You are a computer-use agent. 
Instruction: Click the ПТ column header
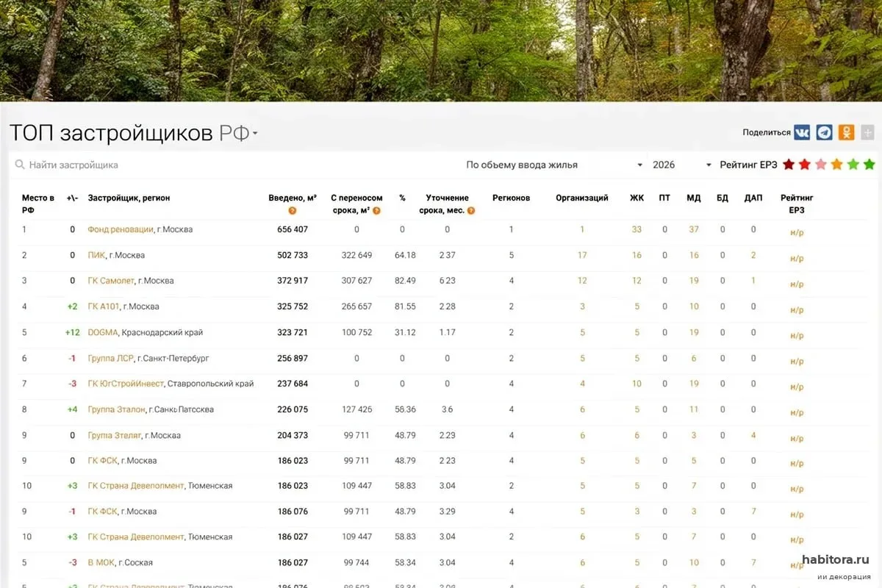point(664,198)
